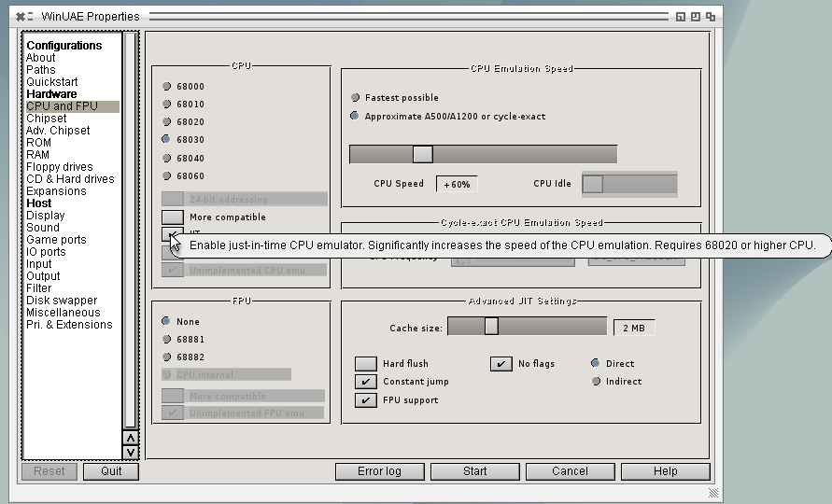Click the Cancel button

[570, 471]
